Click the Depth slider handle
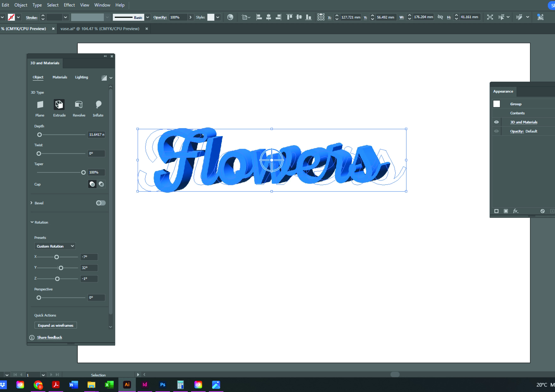This screenshot has width=555, height=392. (x=39, y=135)
